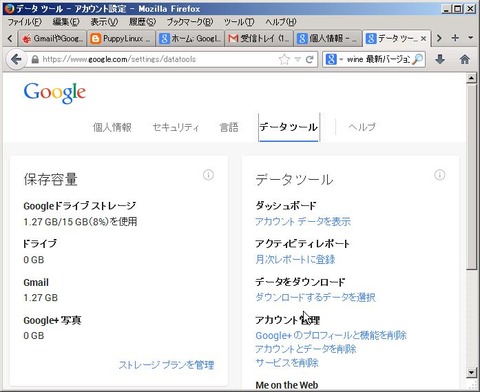480x392 pixels.
Task: Open the URL history dropdown arrow
Action: pyautogui.click(x=297, y=60)
